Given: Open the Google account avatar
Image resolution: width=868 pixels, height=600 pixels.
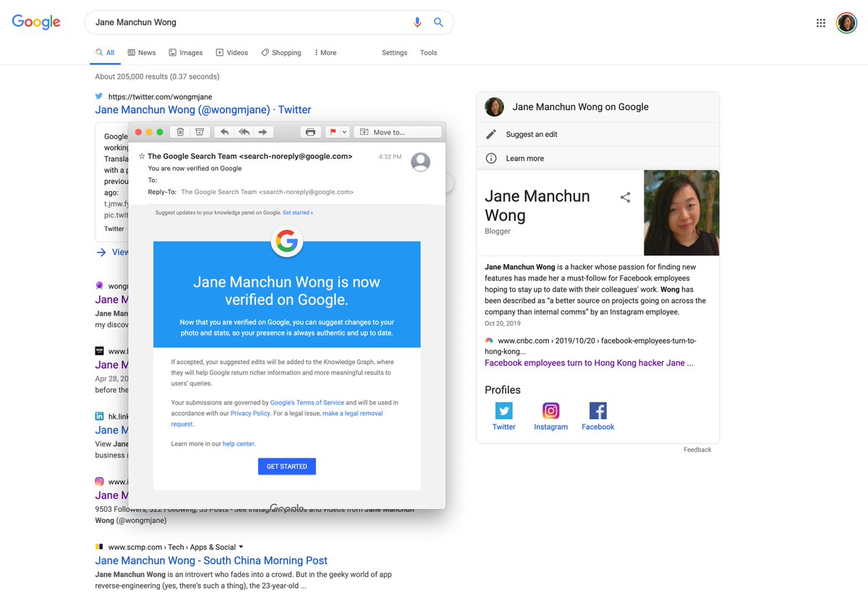Looking at the screenshot, I should (846, 22).
